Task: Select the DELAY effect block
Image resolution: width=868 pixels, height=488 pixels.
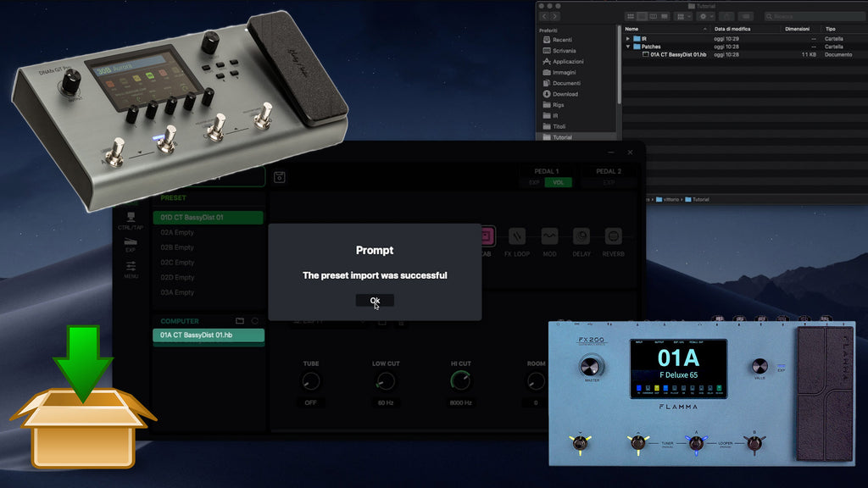Action: pos(581,237)
